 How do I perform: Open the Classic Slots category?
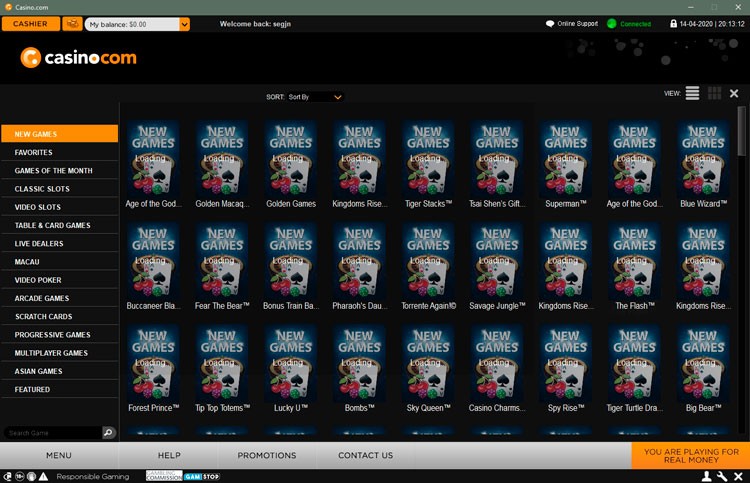60,188
